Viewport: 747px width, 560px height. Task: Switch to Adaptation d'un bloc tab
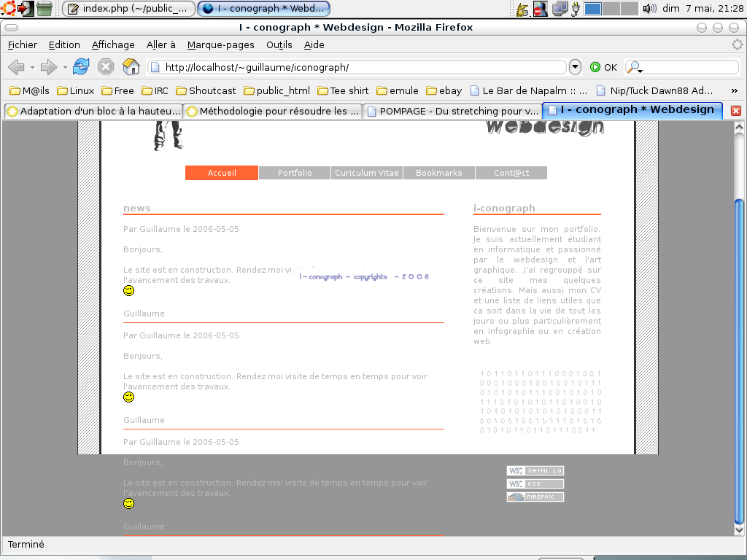93,111
